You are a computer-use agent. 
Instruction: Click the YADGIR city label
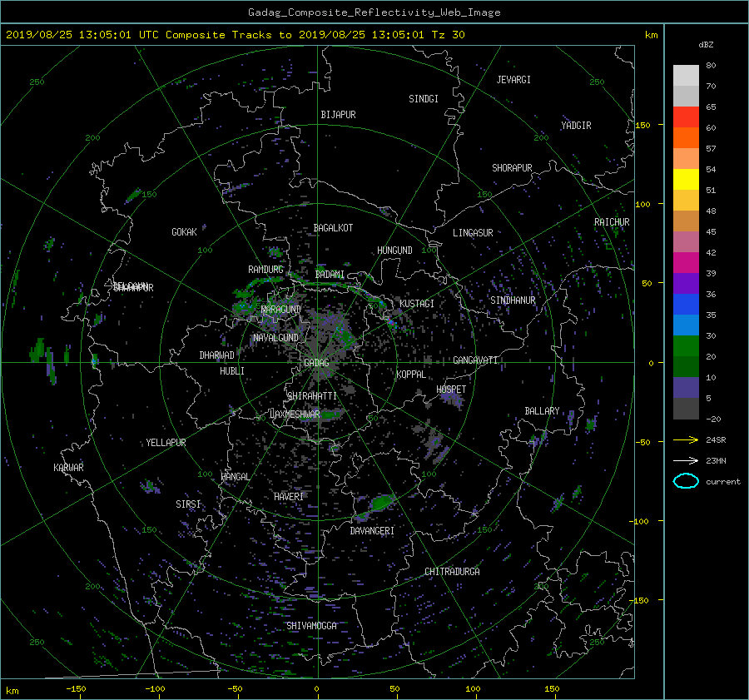click(576, 125)
